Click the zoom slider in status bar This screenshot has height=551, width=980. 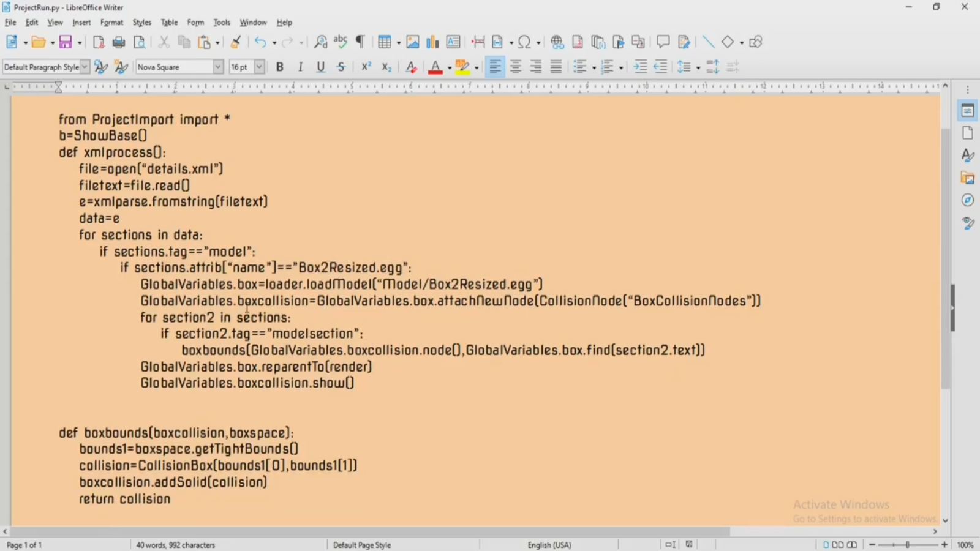tap(908, 545)
